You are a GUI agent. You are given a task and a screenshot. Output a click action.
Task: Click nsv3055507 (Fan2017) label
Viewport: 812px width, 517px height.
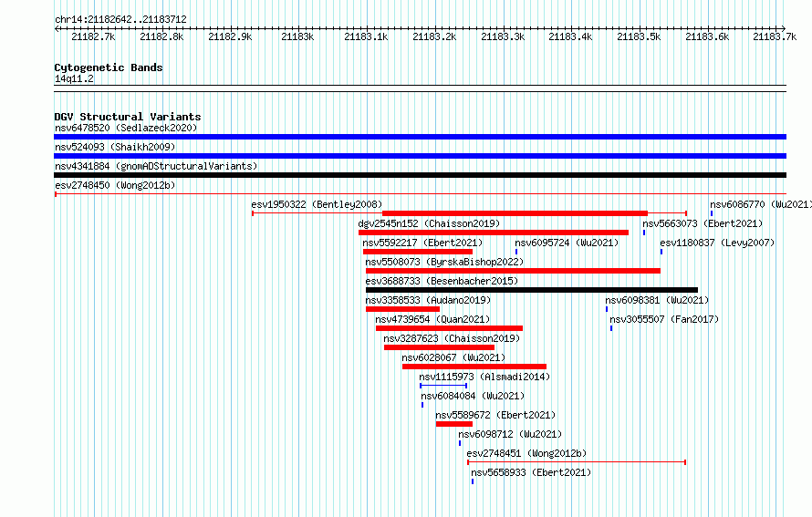664,319
